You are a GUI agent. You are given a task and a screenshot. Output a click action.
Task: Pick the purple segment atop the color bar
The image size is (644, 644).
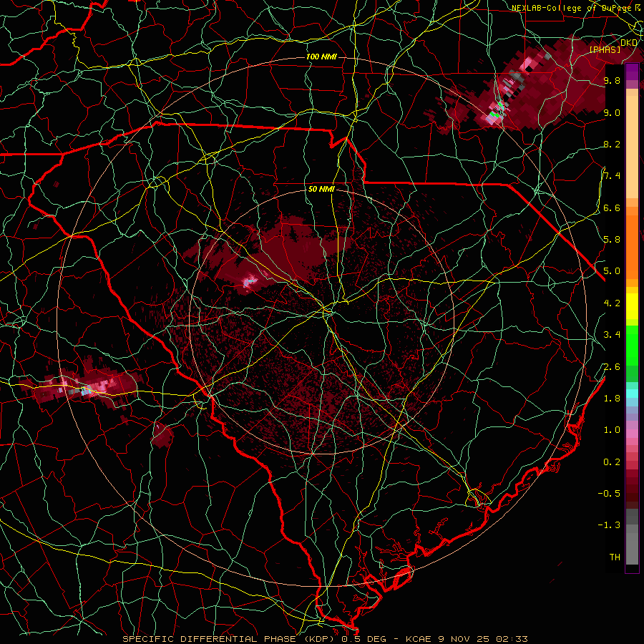coord(632,72)
